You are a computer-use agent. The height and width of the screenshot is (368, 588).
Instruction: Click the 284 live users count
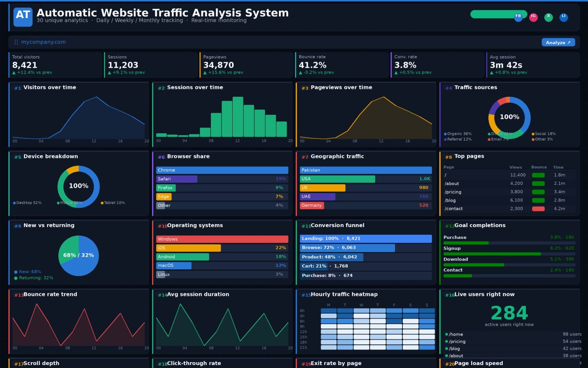click(x=509, y=313)
